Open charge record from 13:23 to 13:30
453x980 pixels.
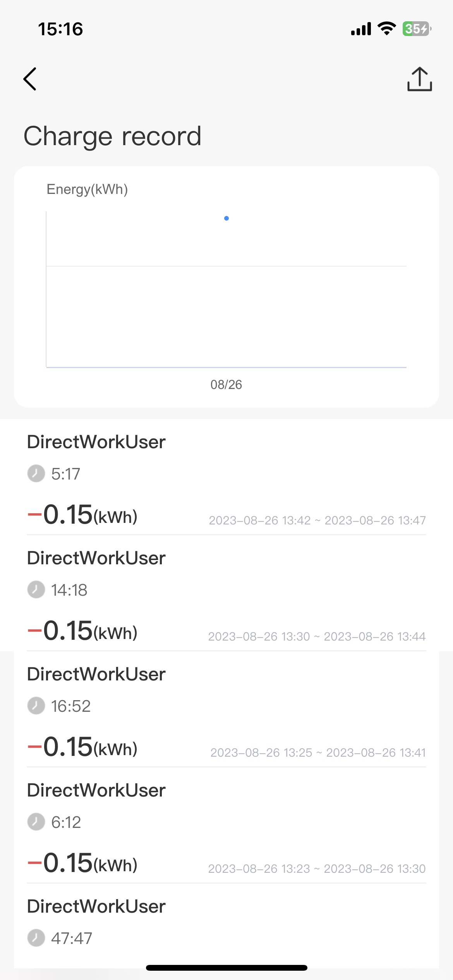coord(226,828)
